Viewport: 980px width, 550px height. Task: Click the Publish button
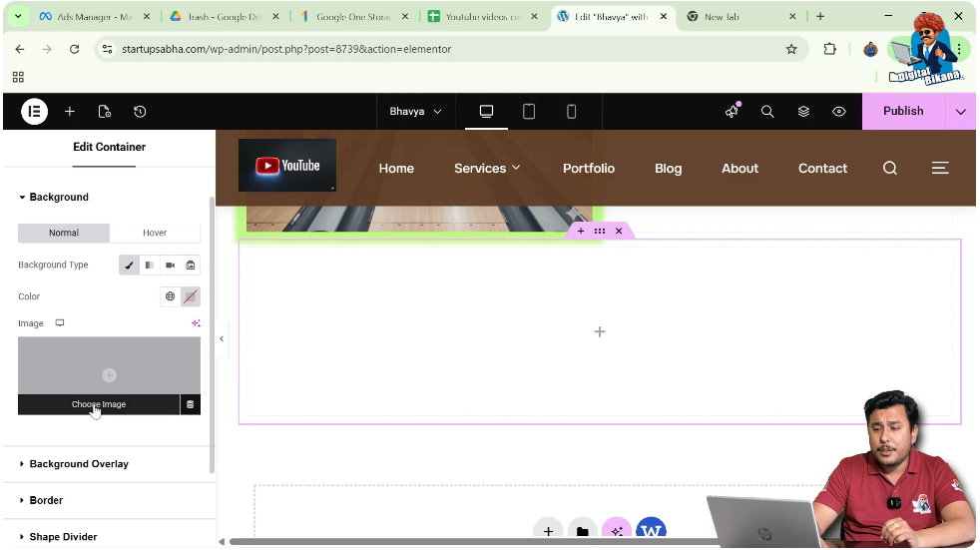pos(903,112)
